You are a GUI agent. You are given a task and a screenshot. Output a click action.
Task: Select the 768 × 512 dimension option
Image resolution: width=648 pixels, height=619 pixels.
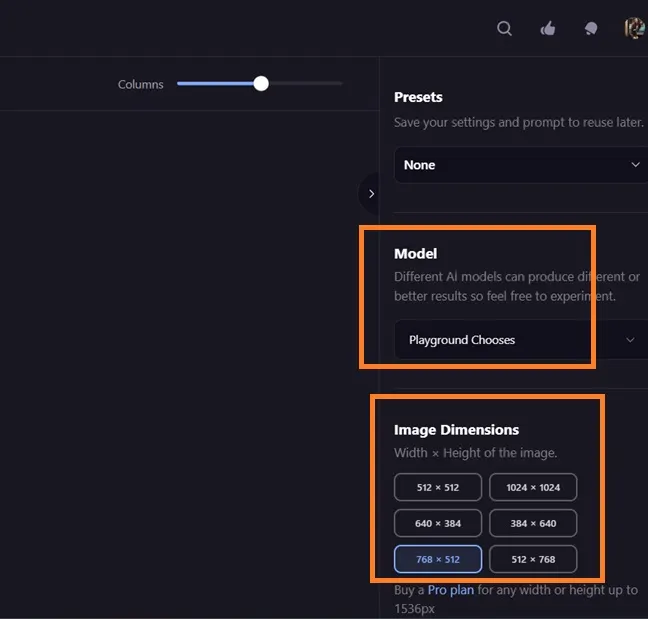tap(438, 559)
